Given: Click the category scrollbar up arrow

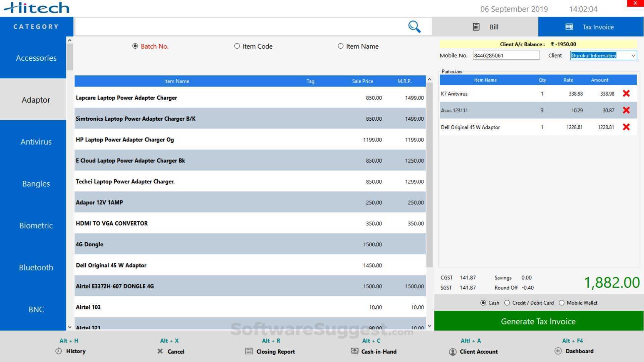Looking at the screenshot, I should pos(69,40).
